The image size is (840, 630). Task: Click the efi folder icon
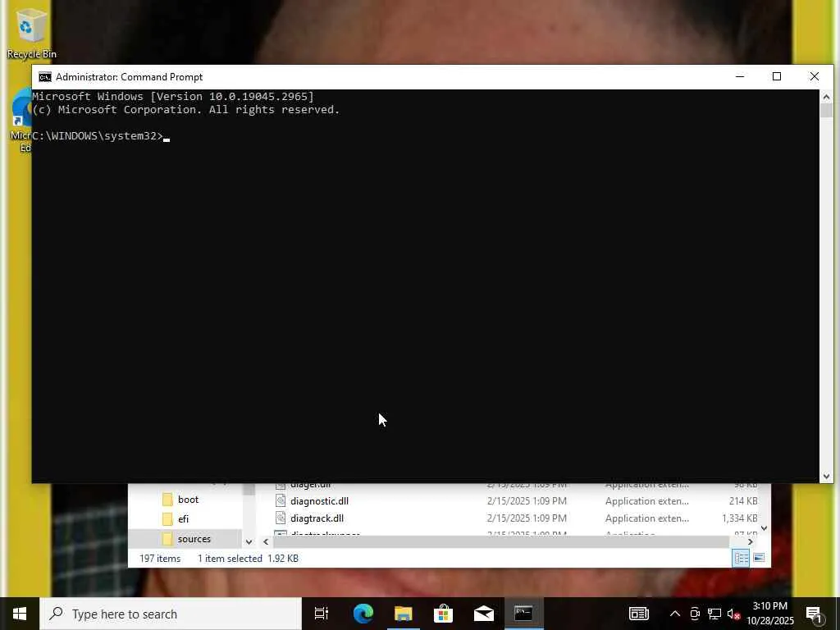[x=167, y=519]
